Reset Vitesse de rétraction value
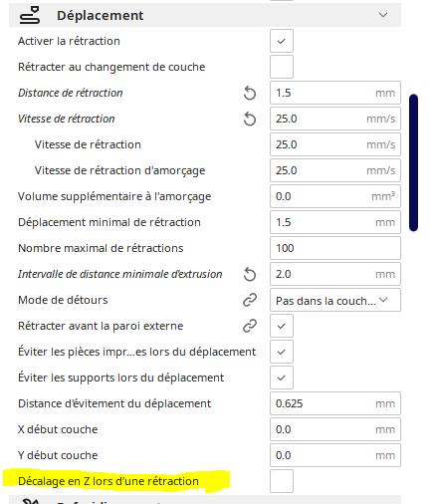The image size is (433, 504). (x=250, y=119)
